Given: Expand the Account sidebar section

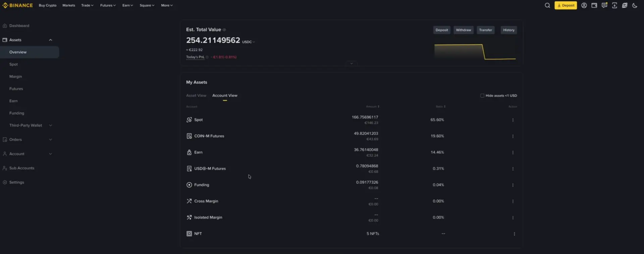Looking at the screenshot, I should point(50,154).
